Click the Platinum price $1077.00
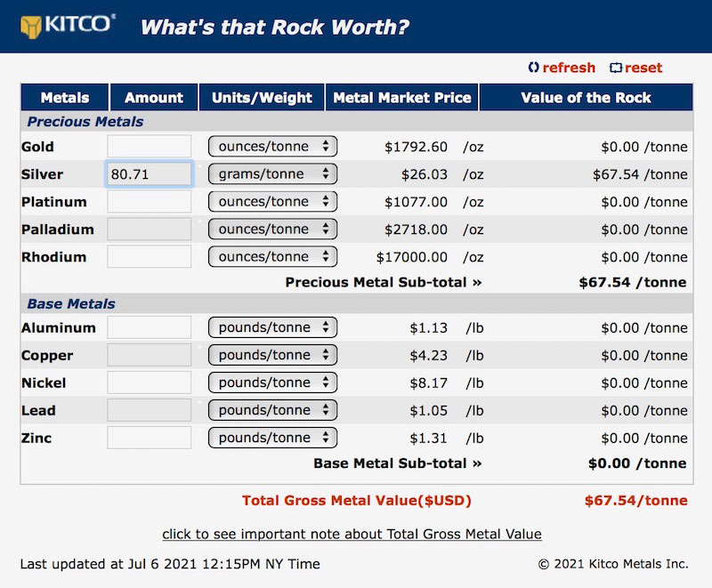The image size is (712, 588). tap(416, 202)
